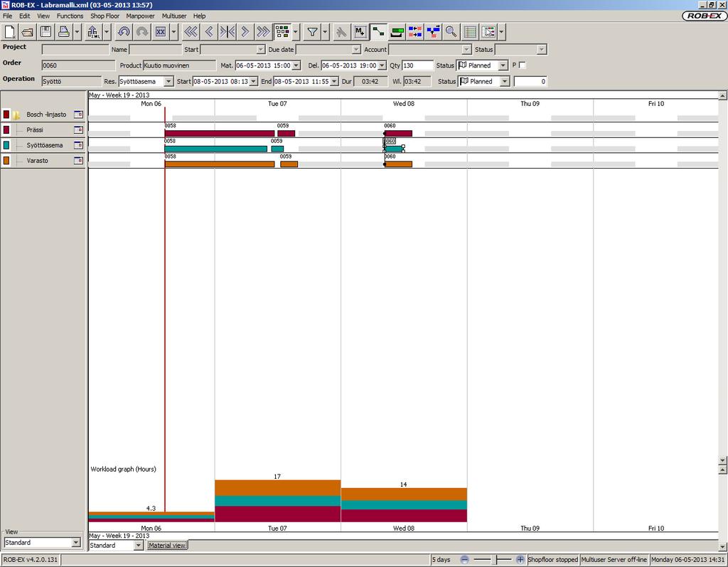Open the operation Start date dropdown
This screenshot has width=728, height=567.
(254, 81)
